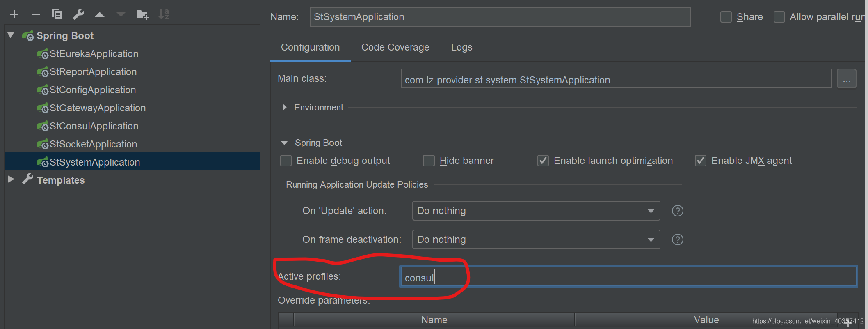The height and width of the screenshot is (329, 868).
Task: Click the Name column header in override parameters
Action: (x=434, y=320)
